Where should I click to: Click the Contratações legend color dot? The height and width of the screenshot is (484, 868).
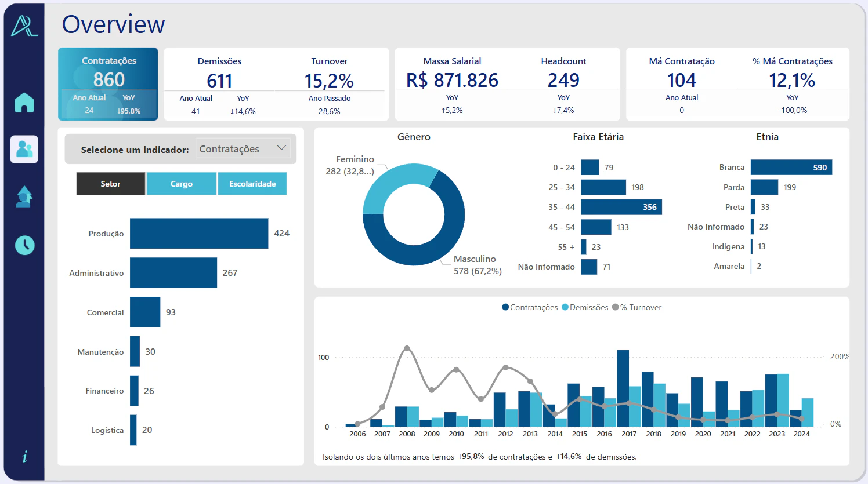[505, 307]
